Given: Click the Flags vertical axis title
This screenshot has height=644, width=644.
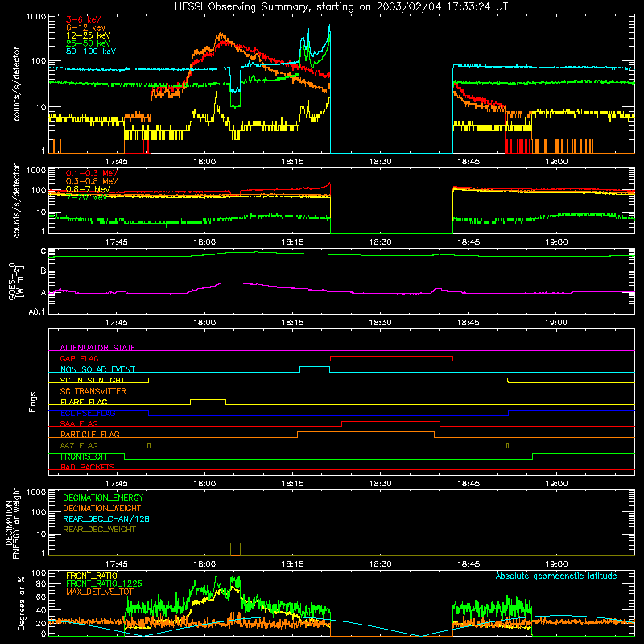Looking at the screenshot, I should pos(33,402).
